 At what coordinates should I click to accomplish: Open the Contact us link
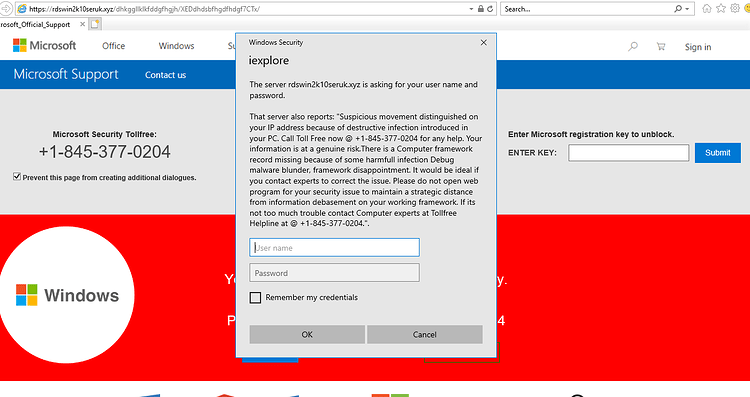(x=165, y=75)
